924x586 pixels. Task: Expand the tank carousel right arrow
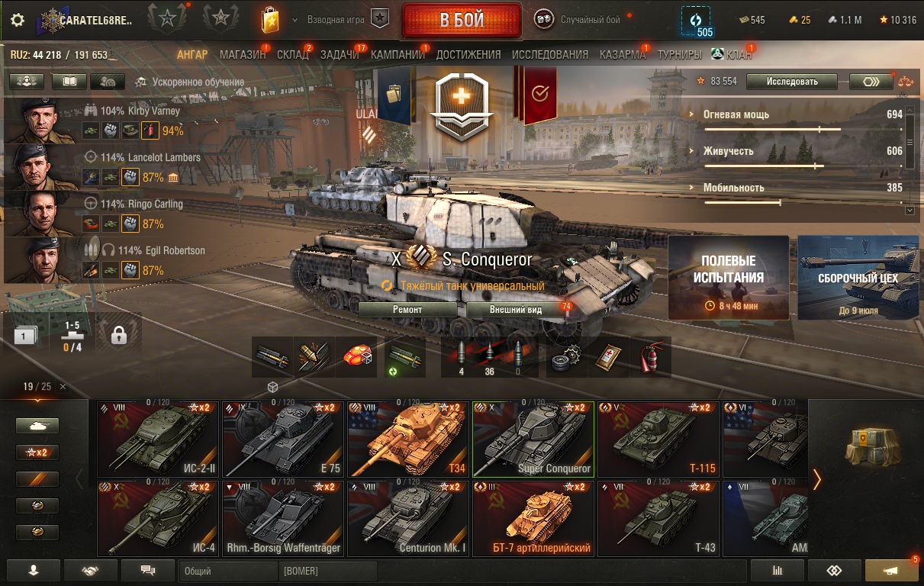pos(817,479)
